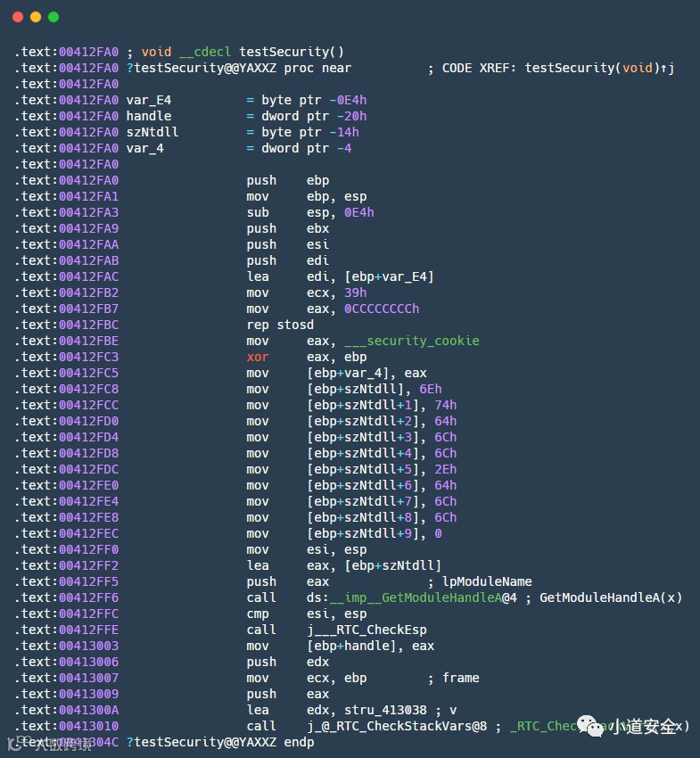The width and height of the screenshot is (700, 758).
Task: Click '[ebp+szNtdll+9]' operand
Action: tap(363, 533)
